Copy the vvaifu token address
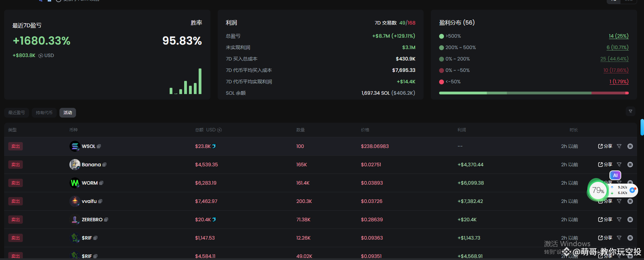The width and height of the screenshot is (644, 260). point(100,201)
